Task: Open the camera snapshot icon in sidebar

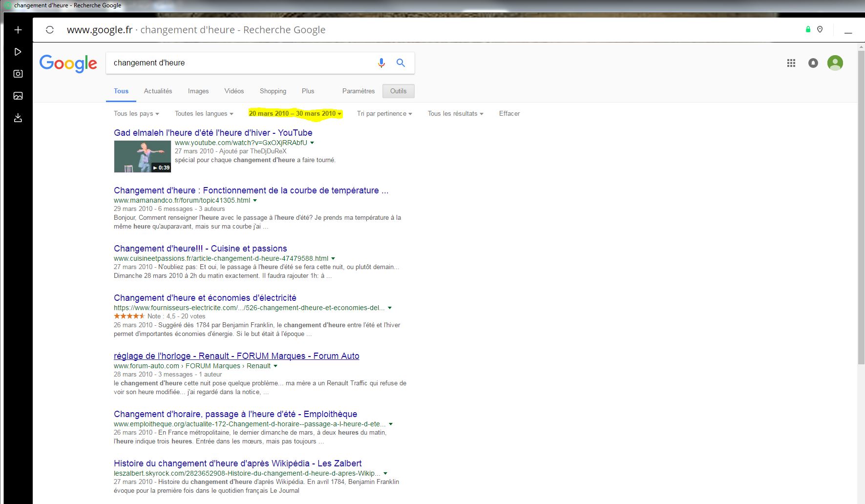Action: coord(18,74)
